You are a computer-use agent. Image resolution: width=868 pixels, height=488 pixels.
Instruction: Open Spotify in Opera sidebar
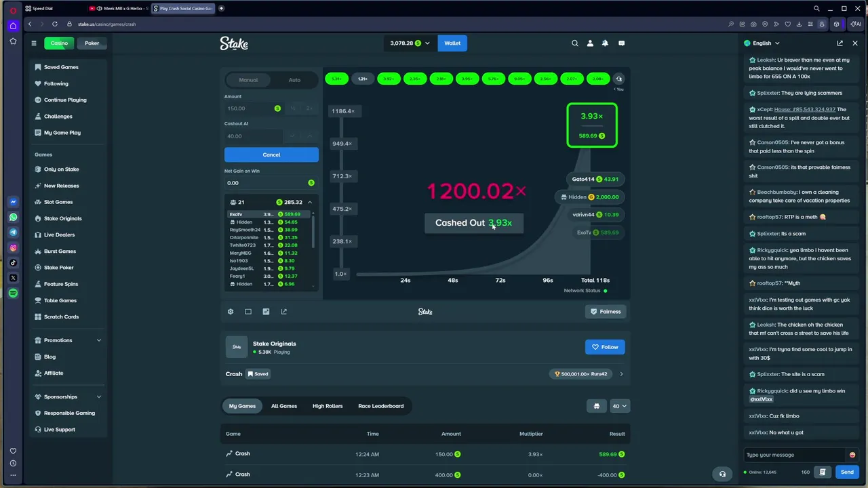click(x=13, y=293)
